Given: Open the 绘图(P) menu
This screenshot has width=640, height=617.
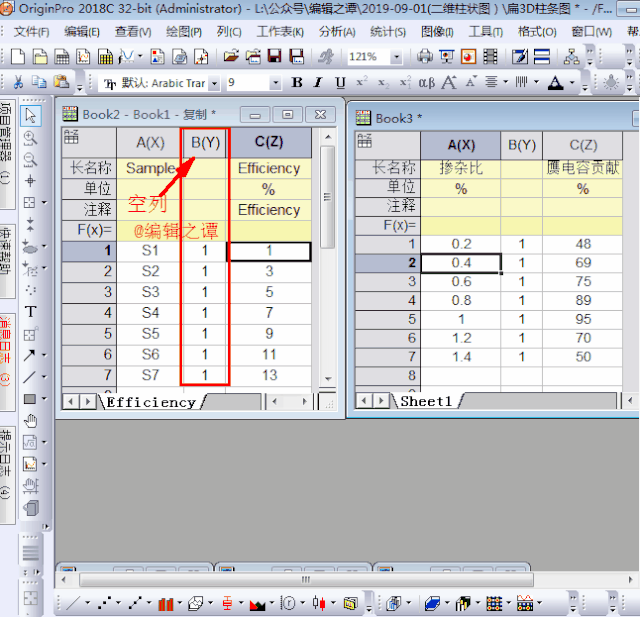Looking at the screenshot, I should pyautogui.click(x=183, y=31).
